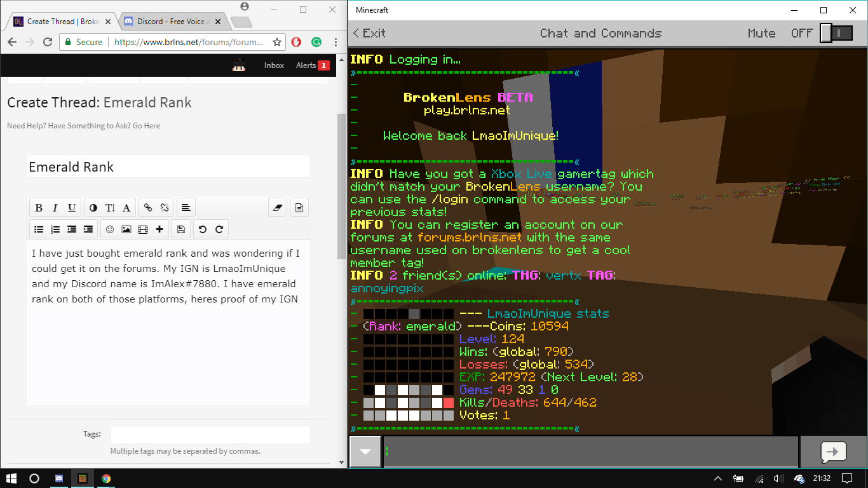868x488 pixels.
Task: Open the smilies picker
Action: coord(110,229)
